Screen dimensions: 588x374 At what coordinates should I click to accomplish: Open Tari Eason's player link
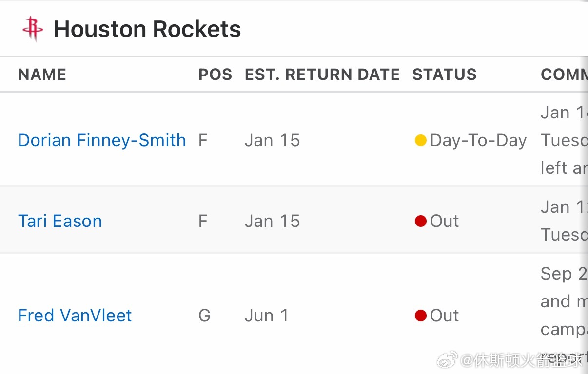point(60,221)
